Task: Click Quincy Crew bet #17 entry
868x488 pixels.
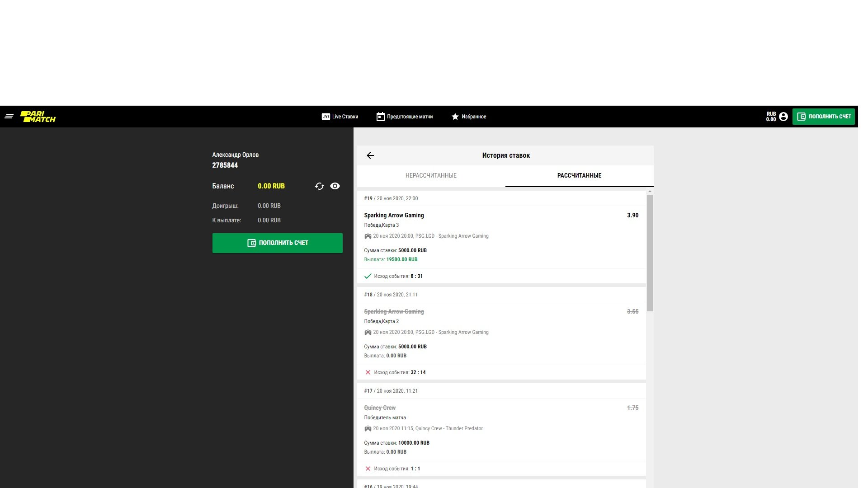Action: (380, 408)
